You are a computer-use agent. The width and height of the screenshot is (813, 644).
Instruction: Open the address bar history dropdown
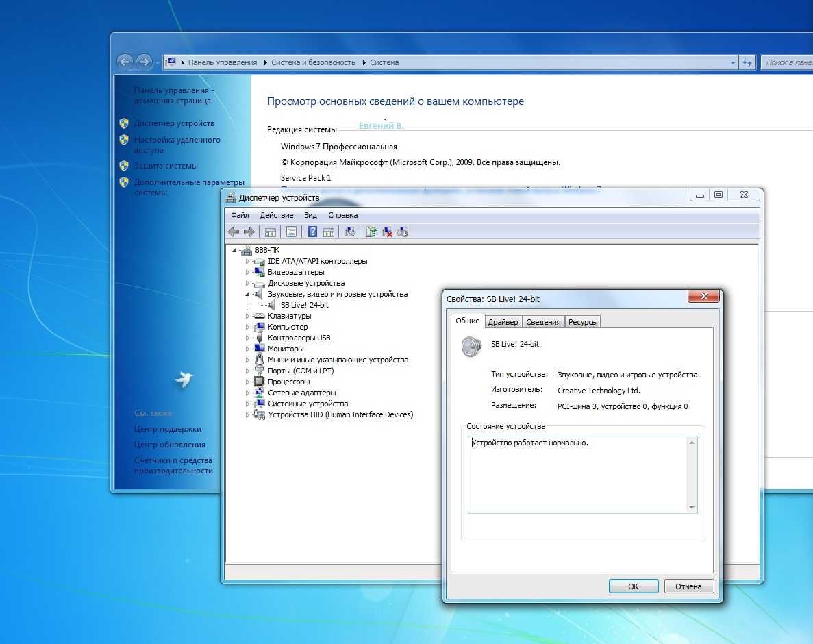point(733,62)
